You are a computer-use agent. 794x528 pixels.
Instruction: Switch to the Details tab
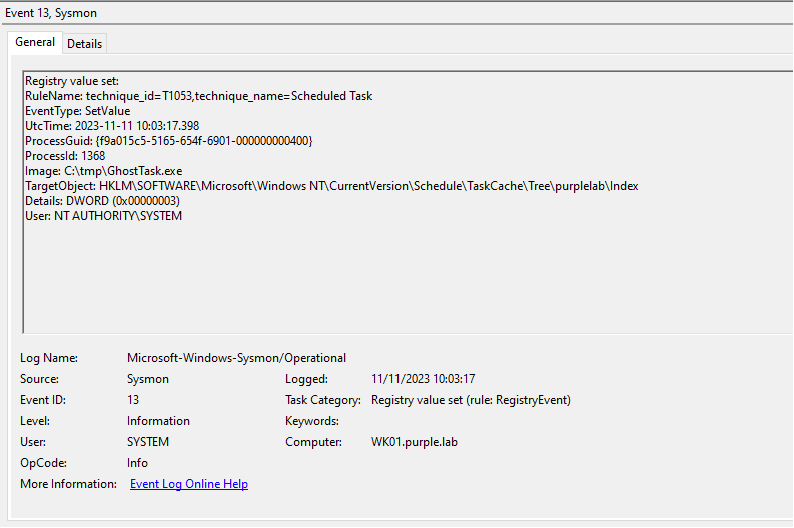[x=84, y=43]
